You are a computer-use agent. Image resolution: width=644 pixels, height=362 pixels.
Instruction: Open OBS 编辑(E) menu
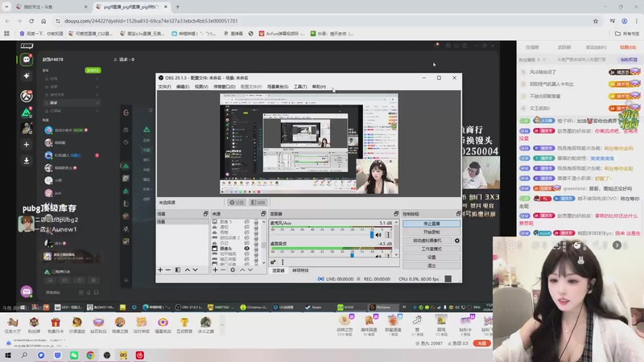(183, 87)
